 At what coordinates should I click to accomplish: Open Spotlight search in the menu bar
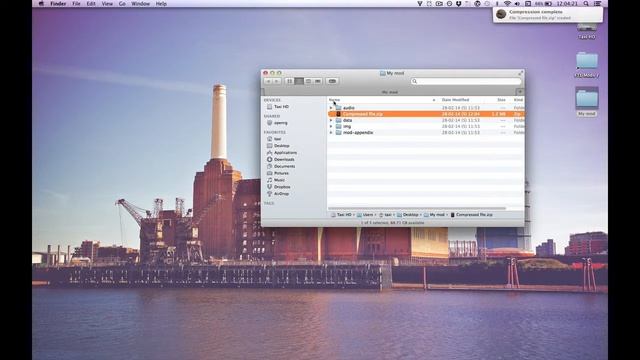(586, 4)
